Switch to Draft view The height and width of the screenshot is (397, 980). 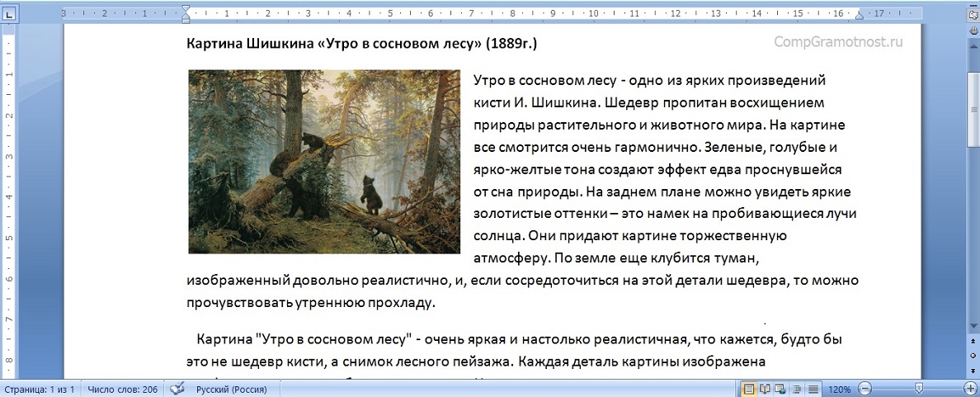pos(813,390)
